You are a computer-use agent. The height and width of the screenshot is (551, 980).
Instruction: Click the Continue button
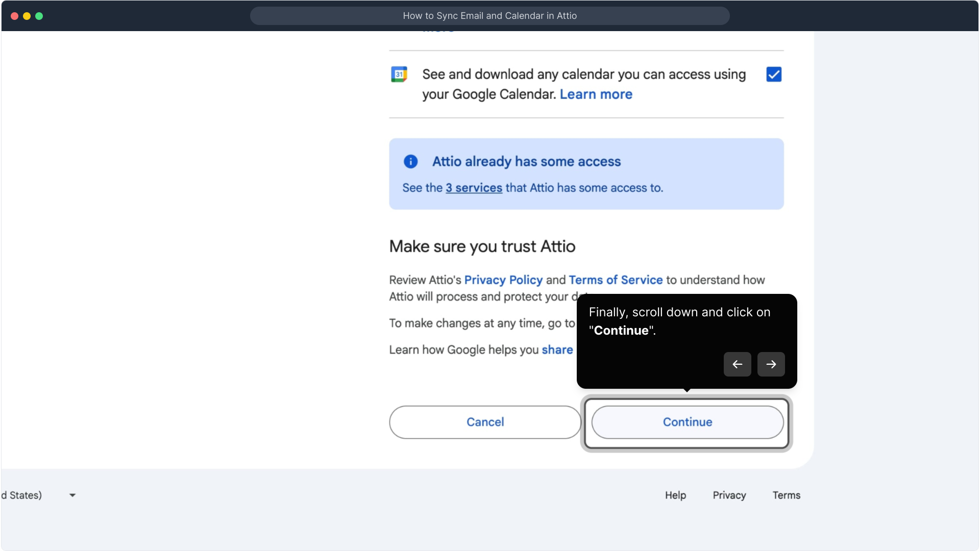688,422
